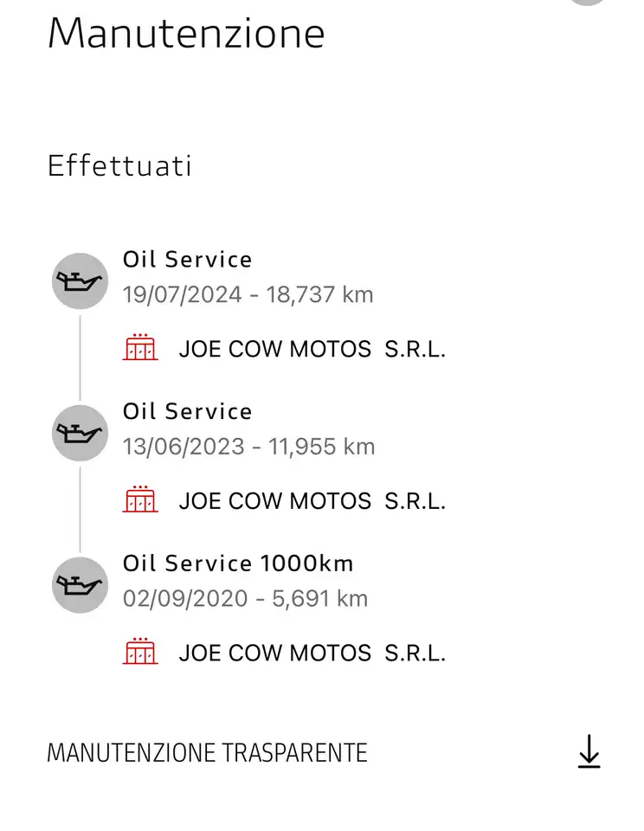Select JOE COW MOTOS S.R.L. dealer under second service
Viewport: 644px width, 831px height.
pyautogui.click(x=312, y=501)
